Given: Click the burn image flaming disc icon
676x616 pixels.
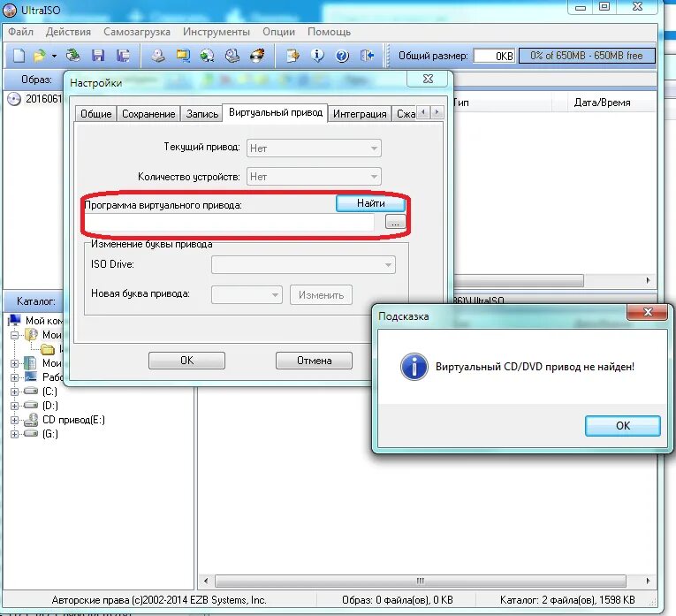Looking at the screenshot, I should 257,56.
